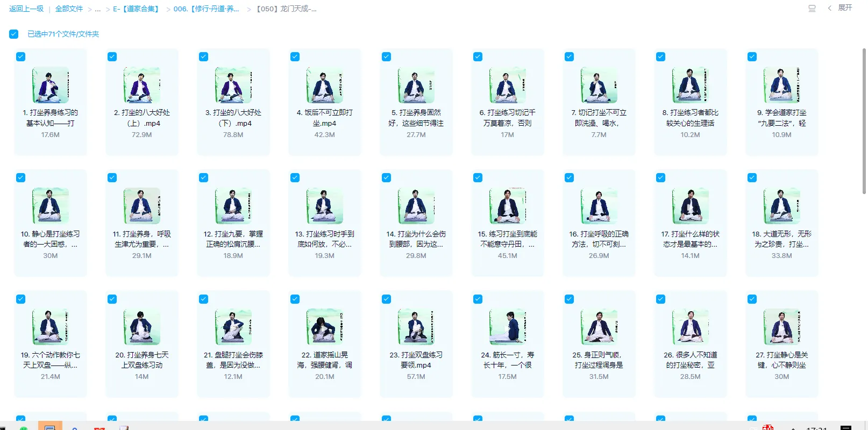The image size is (868, 430).
Task: Open video thumbnail 11. 打坐养身，呼吸
Action: (142, 206)
